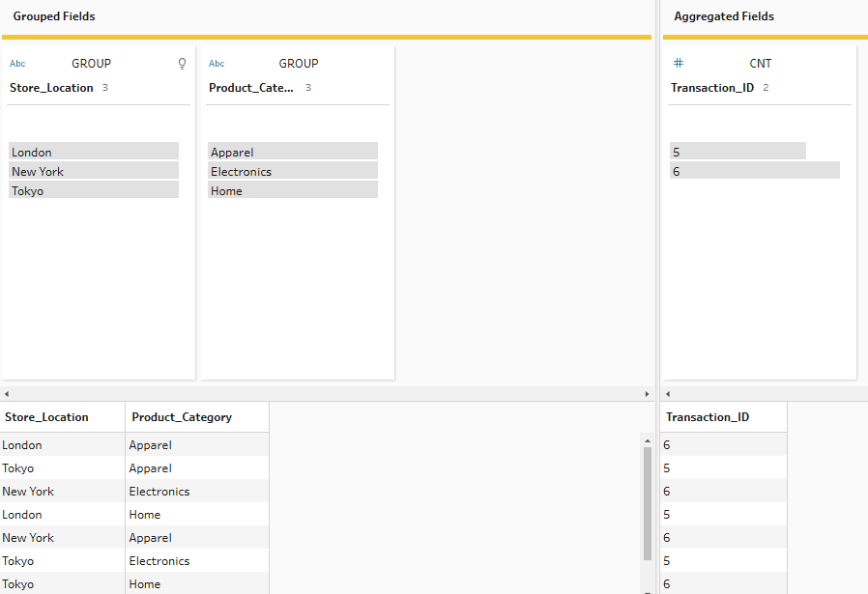Select the count value 6 bar in Transaction_ID

point(754,171)
